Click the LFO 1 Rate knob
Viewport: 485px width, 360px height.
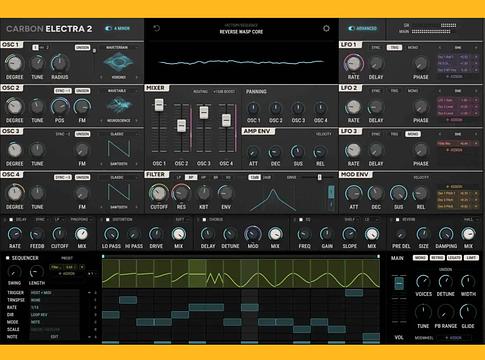[353, 63]
